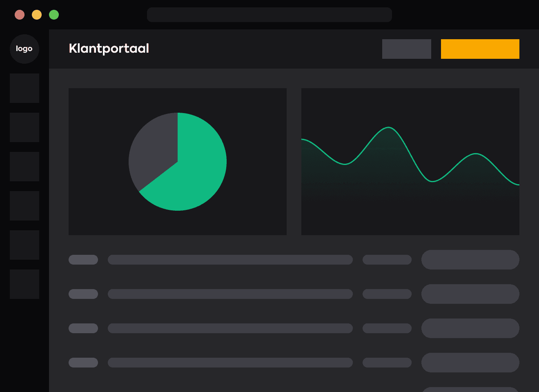Click the Klantportaal heading
539x392 pixels.
pyautogui.click(x=109, y=49)
